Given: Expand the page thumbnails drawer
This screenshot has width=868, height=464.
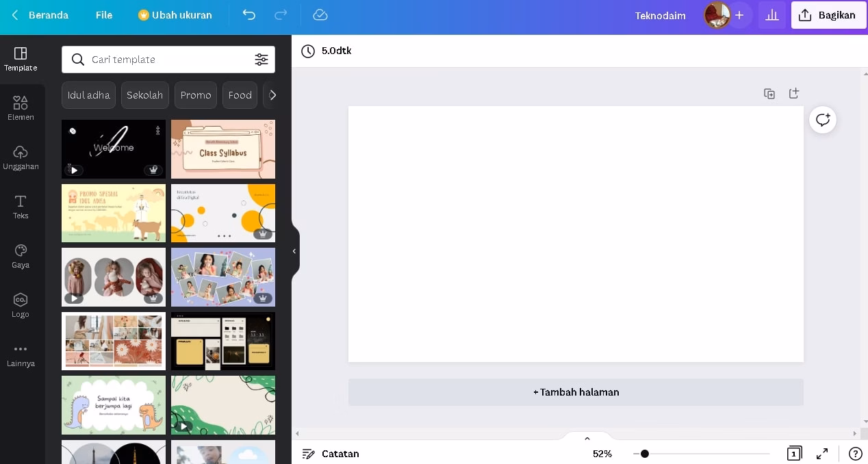Looking at the screenshot, I should (587, 438).
